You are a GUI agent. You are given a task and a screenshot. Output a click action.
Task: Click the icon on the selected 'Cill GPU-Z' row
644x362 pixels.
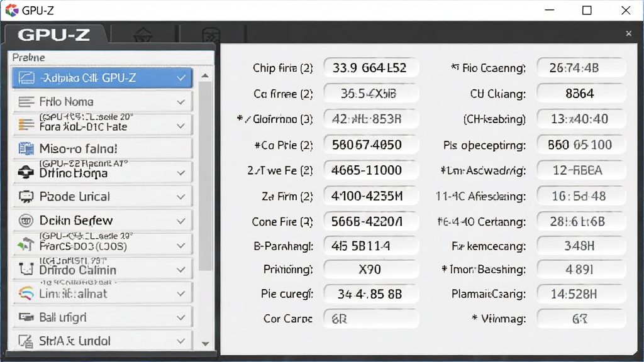[26, 77]
